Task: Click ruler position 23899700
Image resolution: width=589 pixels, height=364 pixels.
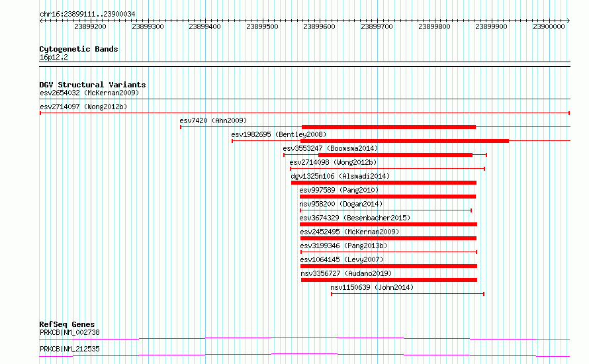Action: (x=377, y=26)
